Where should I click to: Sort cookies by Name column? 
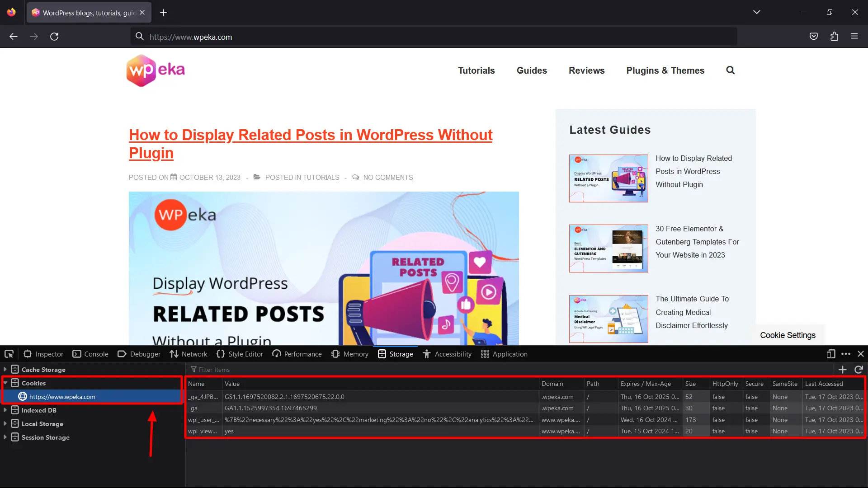[204, 384]
